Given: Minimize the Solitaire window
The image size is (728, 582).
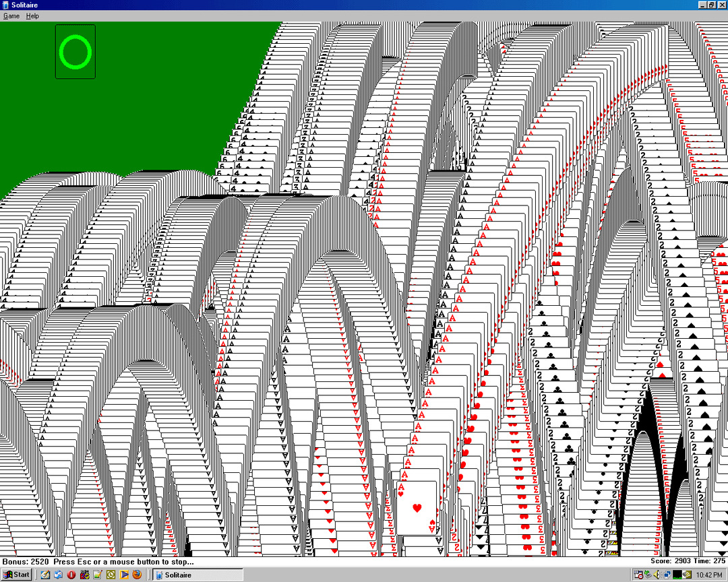Looking at the screenshot, I should [x=702, y=5].
